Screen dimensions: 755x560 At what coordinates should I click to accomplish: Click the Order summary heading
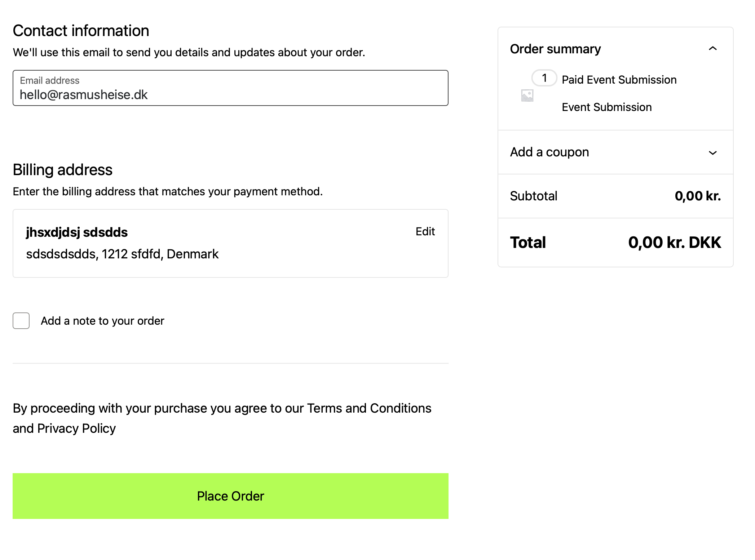pos(555,49)
